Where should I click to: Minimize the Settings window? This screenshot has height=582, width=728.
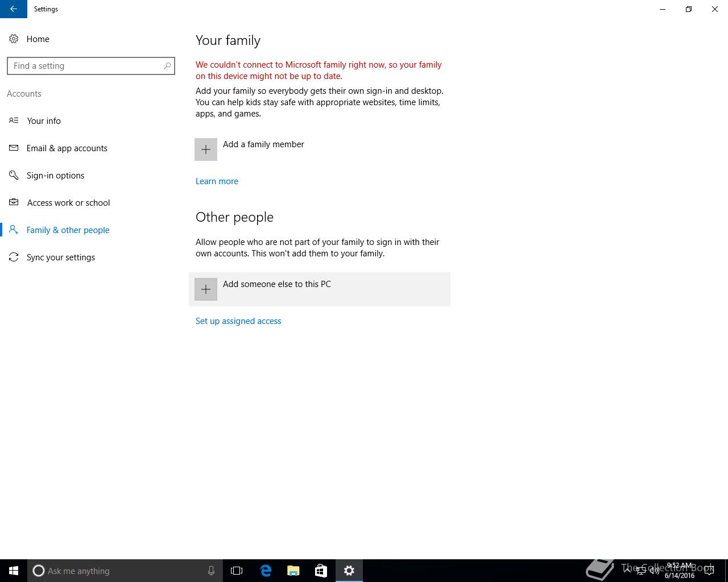pos(663,9)
